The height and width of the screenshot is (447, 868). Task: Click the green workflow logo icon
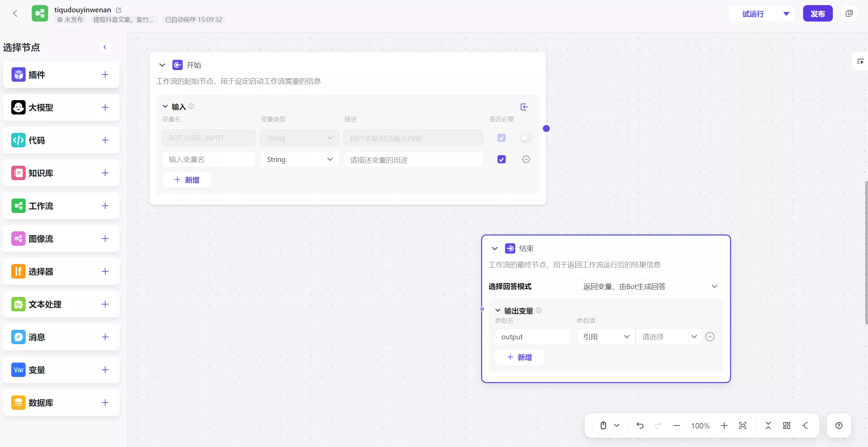(x=40, y=13)
